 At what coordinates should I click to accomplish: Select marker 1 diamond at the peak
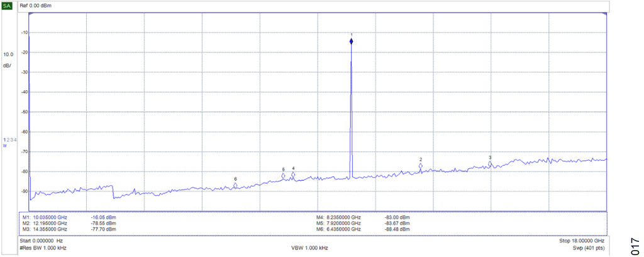(x=351, y=42)
